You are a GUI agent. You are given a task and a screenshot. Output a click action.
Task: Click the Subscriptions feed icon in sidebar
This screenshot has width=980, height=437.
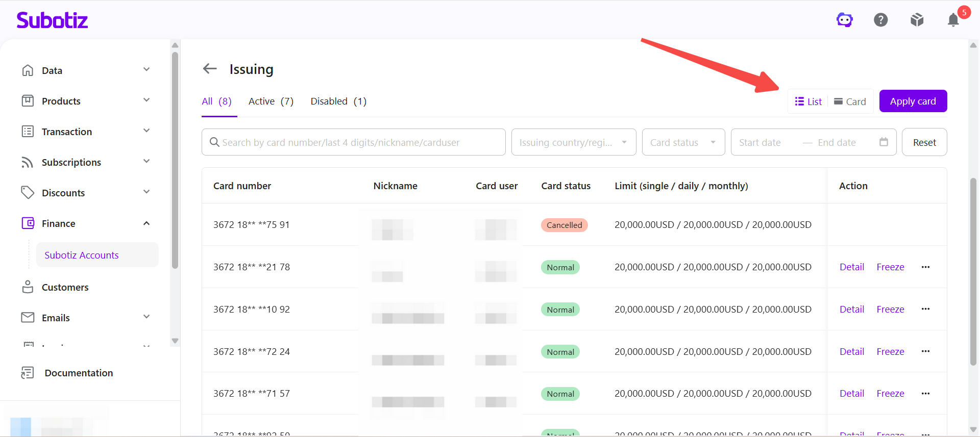(28, 162)
